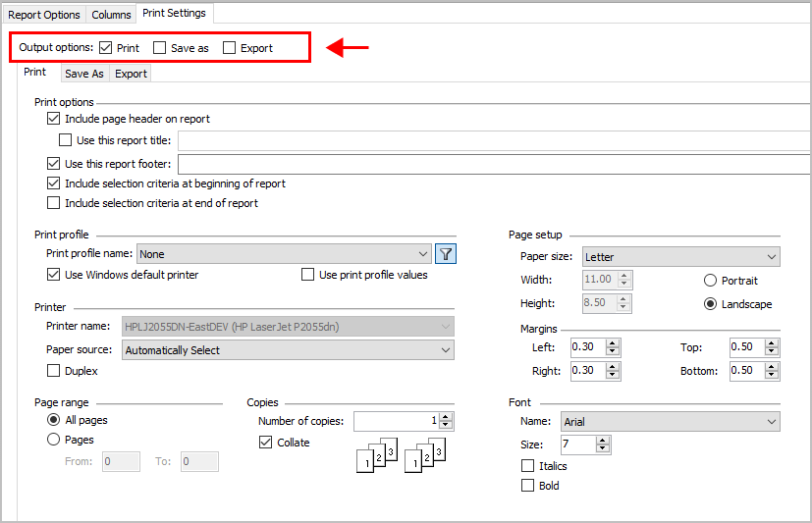Image resolution: width=812 pixels, height=523 pixels.
Task: Check the Duplex printing checkbox
Action: (54, 371)
